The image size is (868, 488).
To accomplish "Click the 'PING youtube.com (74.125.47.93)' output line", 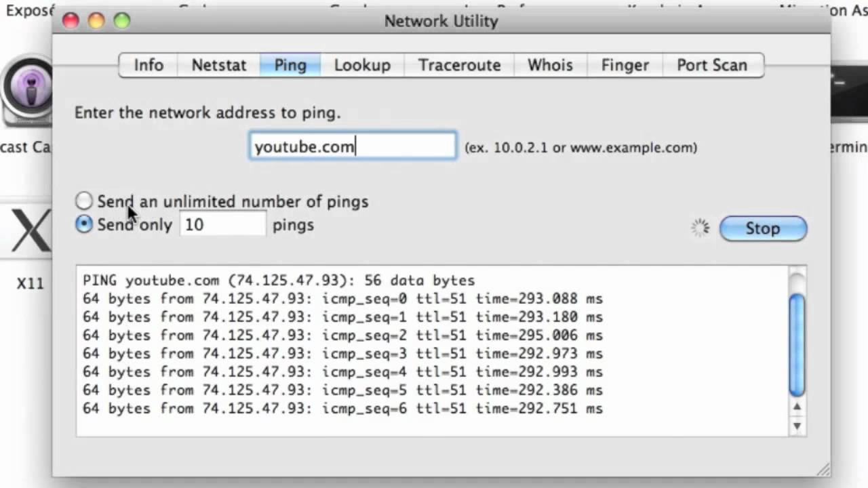I will [x=279, y=281].
